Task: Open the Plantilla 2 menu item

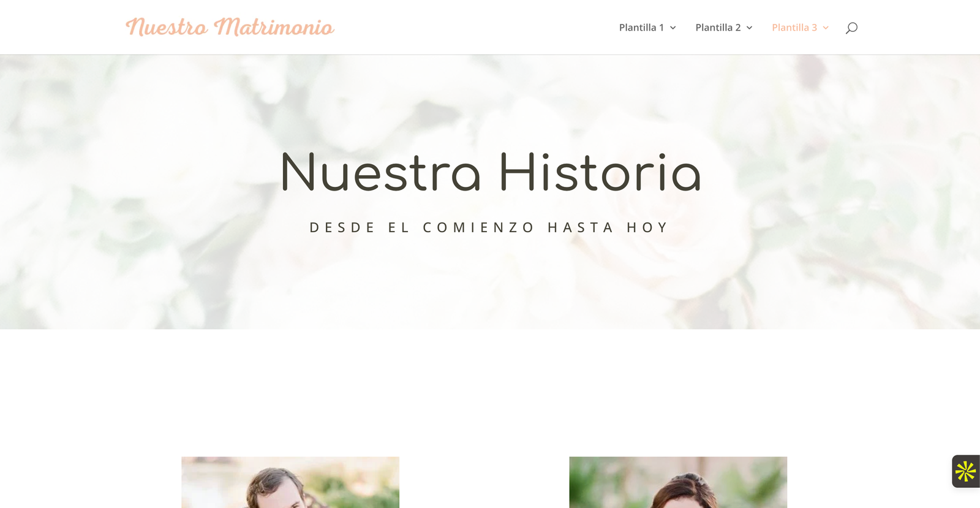Action: 718,28
